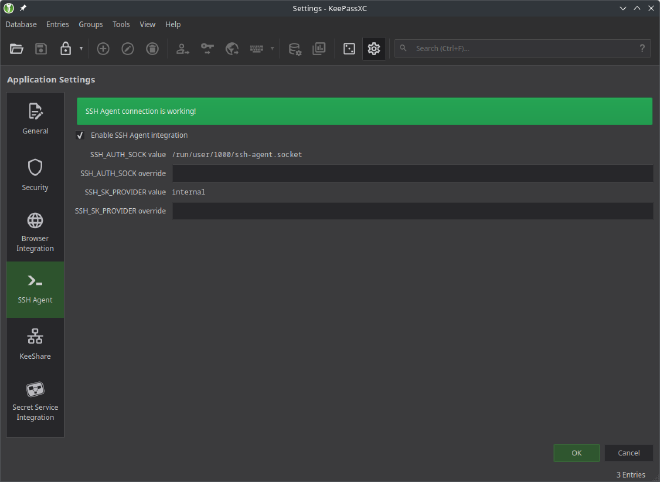Open Database Settings toolbar icon

295,49
